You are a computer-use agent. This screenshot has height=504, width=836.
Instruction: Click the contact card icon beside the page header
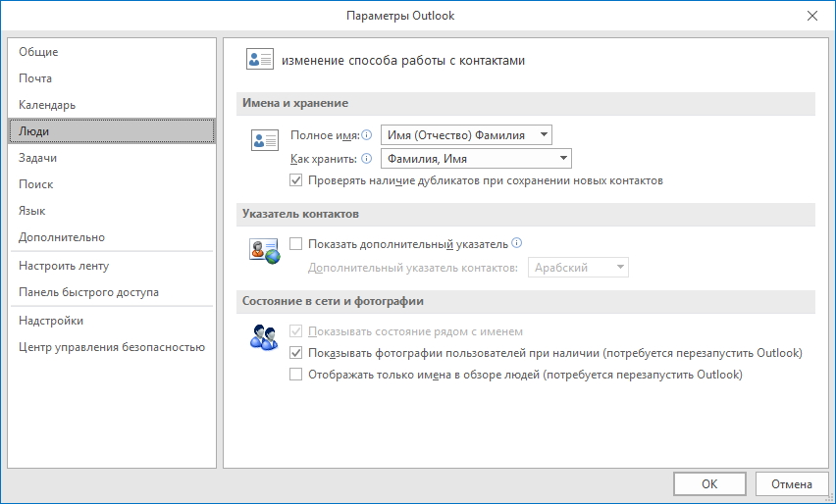click(260, 59)
